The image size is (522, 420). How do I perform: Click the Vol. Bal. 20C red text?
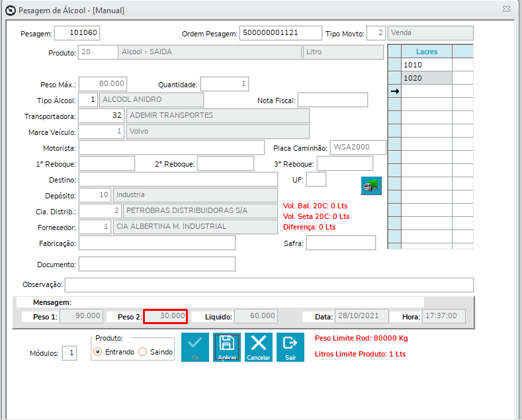(316, 206)
